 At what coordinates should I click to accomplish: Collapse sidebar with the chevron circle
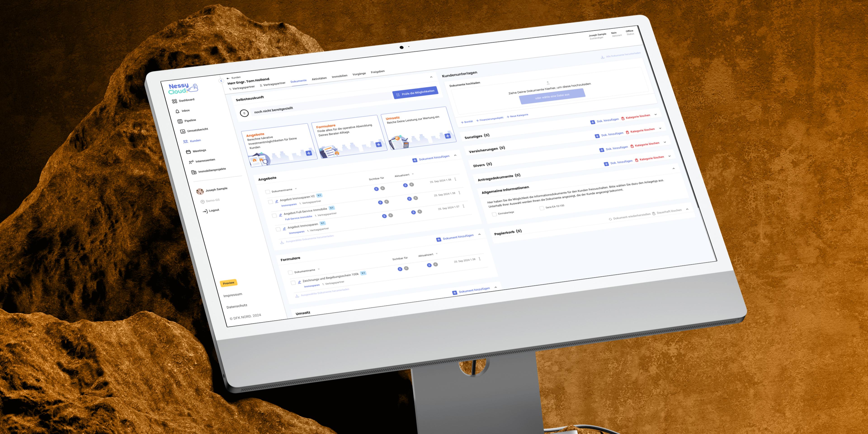pos(221,81)
